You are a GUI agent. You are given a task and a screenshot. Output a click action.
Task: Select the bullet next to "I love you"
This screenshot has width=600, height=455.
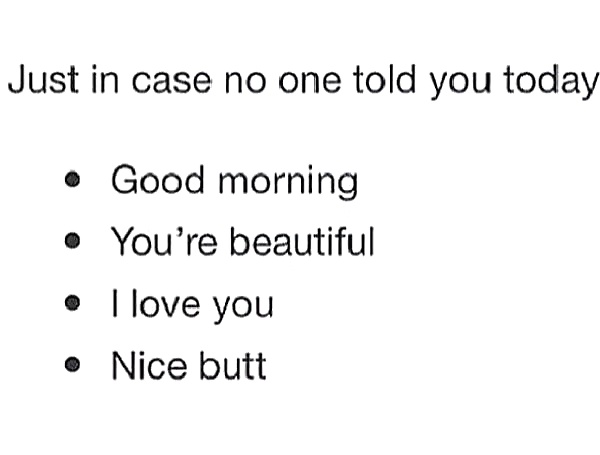pos(71,304)
